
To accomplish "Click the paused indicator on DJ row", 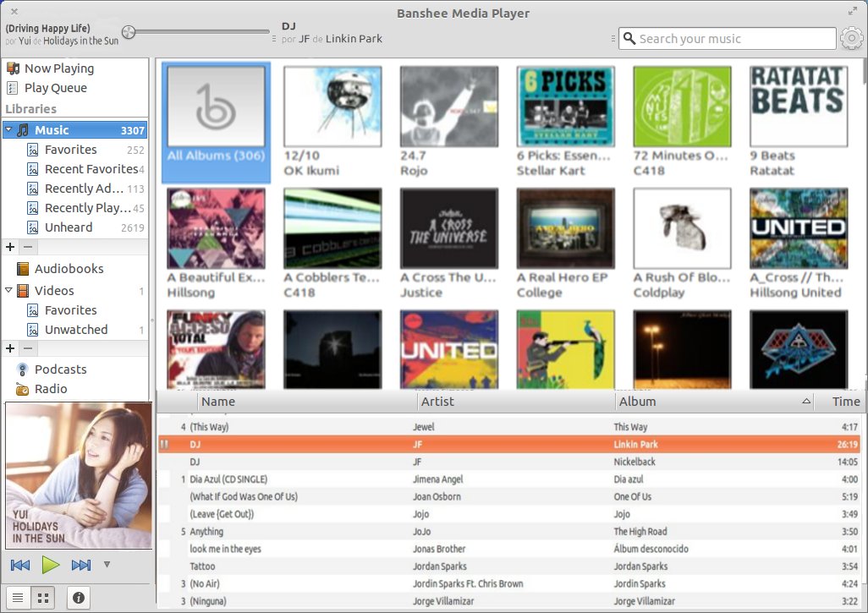I will click(164, 444).
